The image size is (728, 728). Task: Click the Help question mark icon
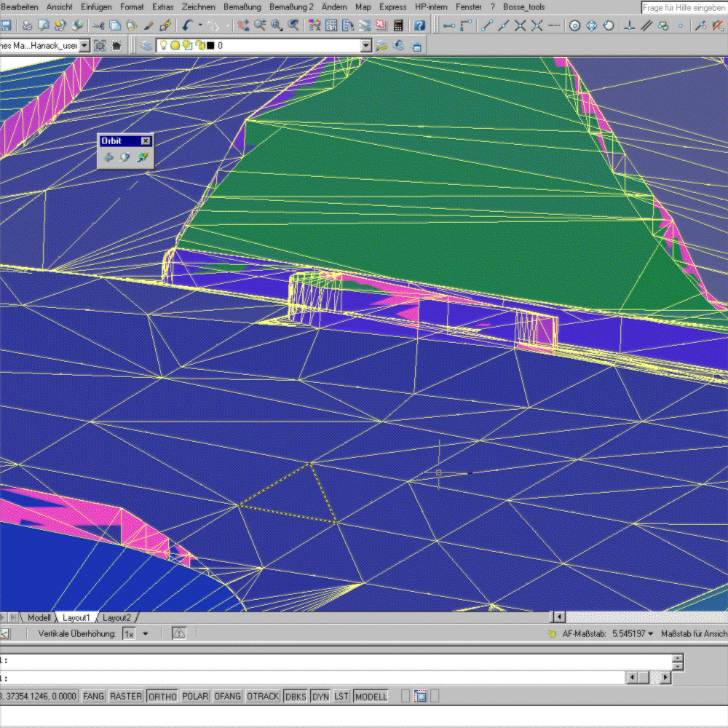(x=419, y=25)
